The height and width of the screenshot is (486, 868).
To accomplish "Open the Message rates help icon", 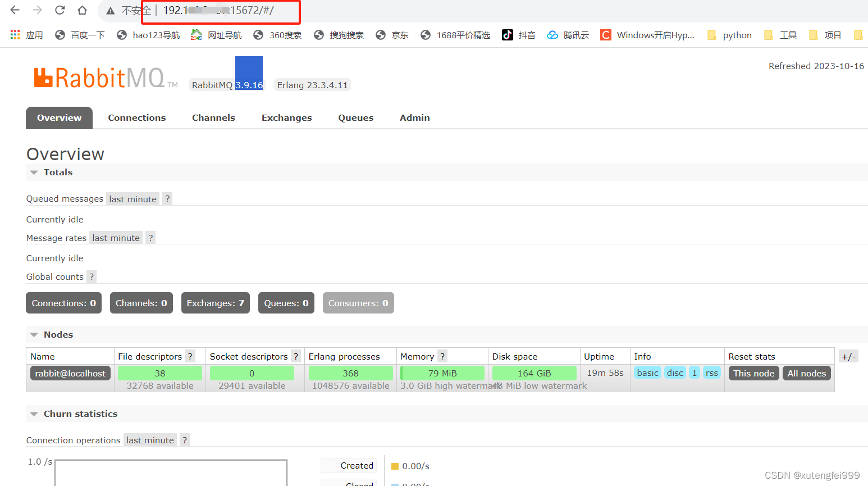I will [150, 237].
